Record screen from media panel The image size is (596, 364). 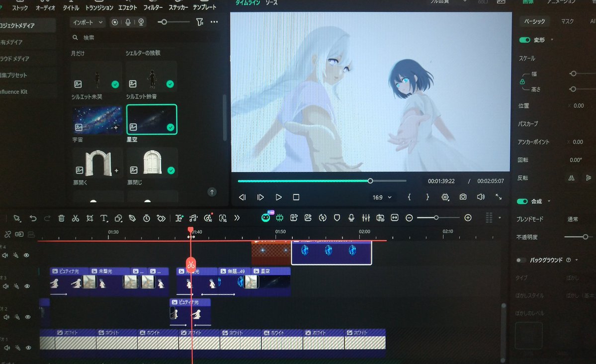(x=115, y=22)
